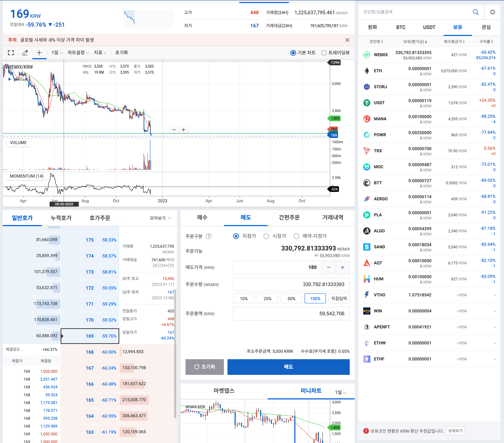Select 시장가 market order radio button

(266, 236)
